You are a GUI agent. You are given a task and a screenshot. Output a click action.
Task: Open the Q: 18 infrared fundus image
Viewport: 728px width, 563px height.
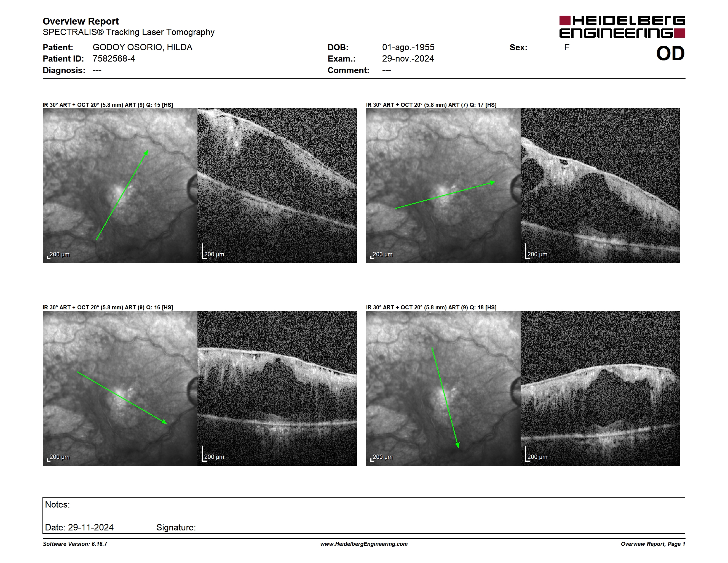pos(443,388)
